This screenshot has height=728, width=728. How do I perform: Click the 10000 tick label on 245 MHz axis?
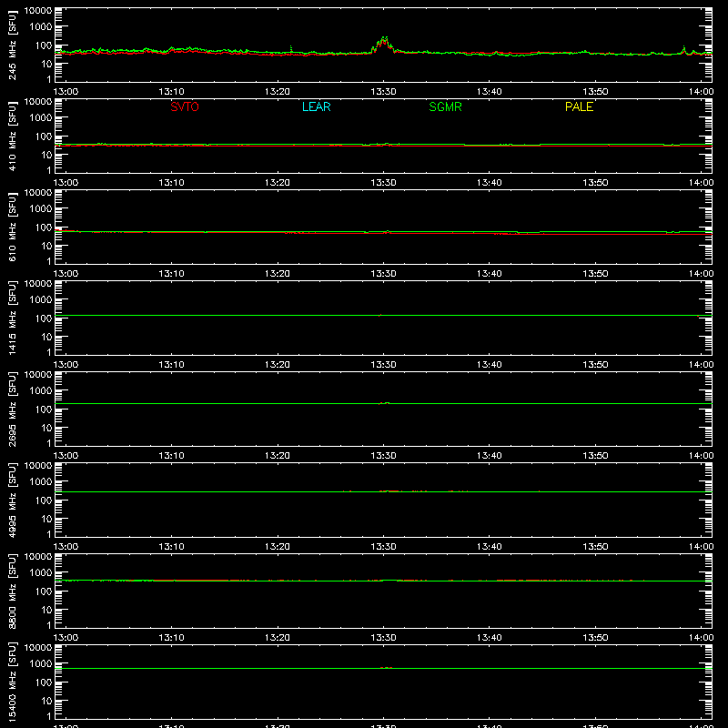[38, 11]
